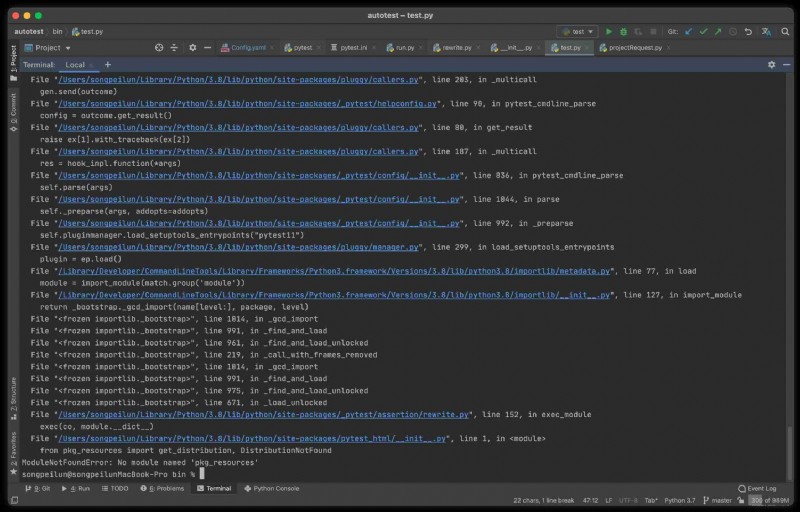Open the Event Log
The height and width of the screenshot is (512, 800).
point(757,489)
